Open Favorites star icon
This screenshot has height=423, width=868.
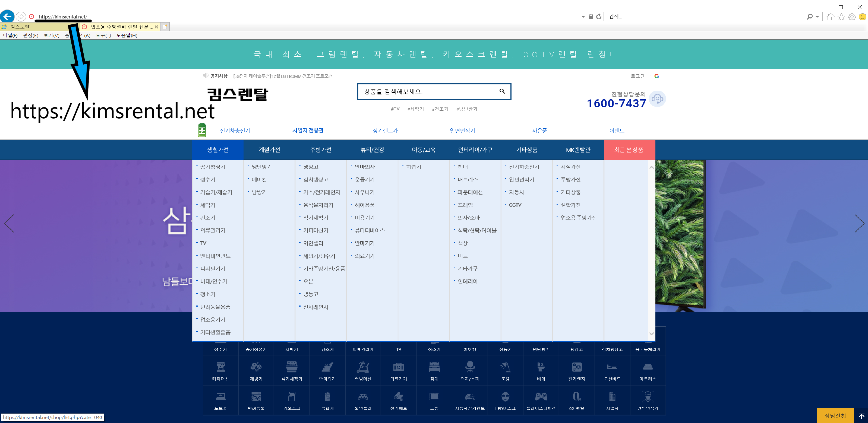(x=841, y=17)
